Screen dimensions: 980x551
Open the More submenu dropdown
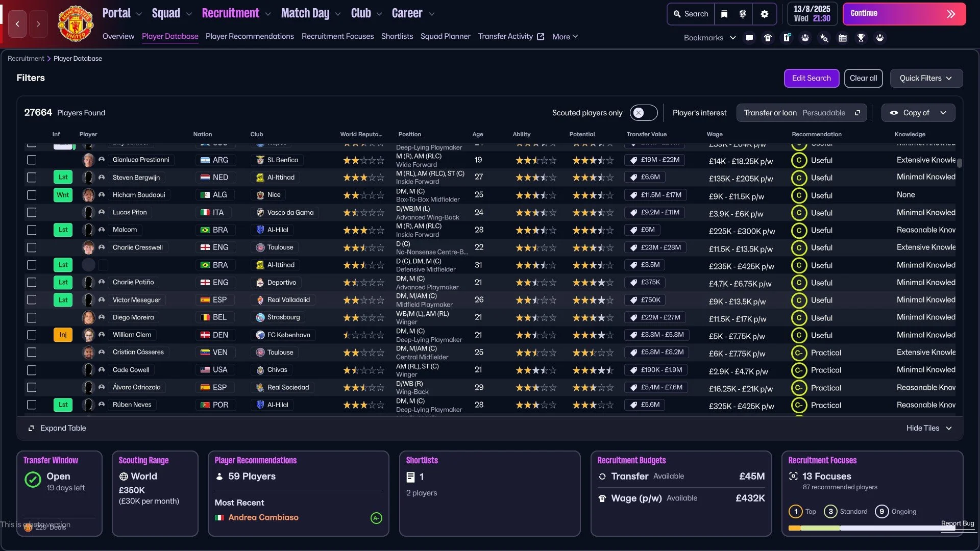coord(565,36)
